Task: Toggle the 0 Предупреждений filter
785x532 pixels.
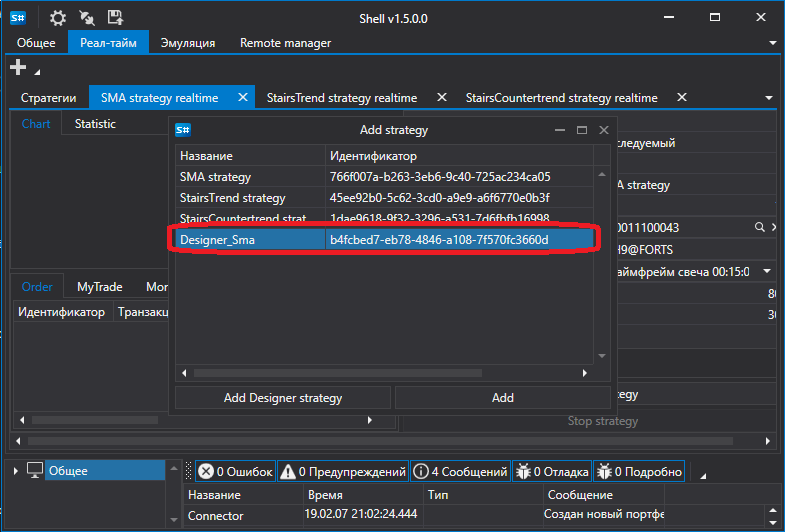Action: (x=343, y=471)
